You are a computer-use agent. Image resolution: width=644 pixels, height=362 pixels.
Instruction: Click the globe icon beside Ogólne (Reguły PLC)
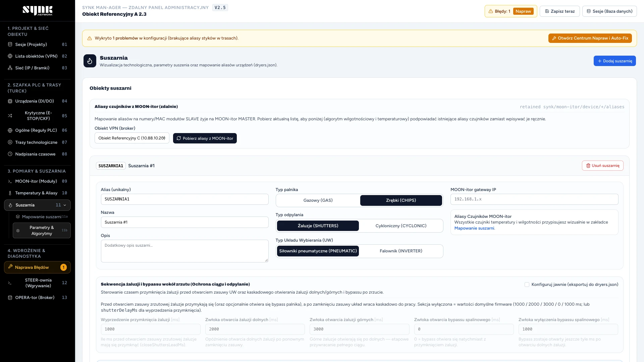pyautogui.click(x=10, y=130)
